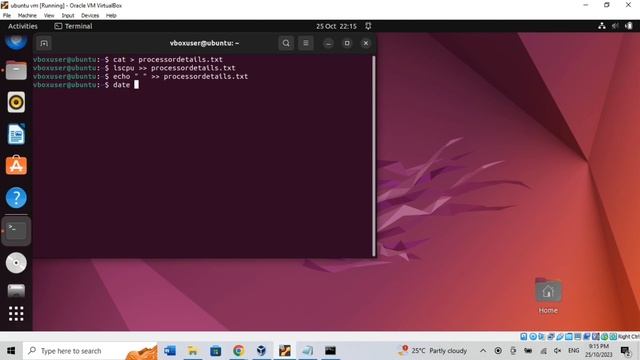Open the Help app in dock
This screenshot has height=360, width=640.
point(16,198)
